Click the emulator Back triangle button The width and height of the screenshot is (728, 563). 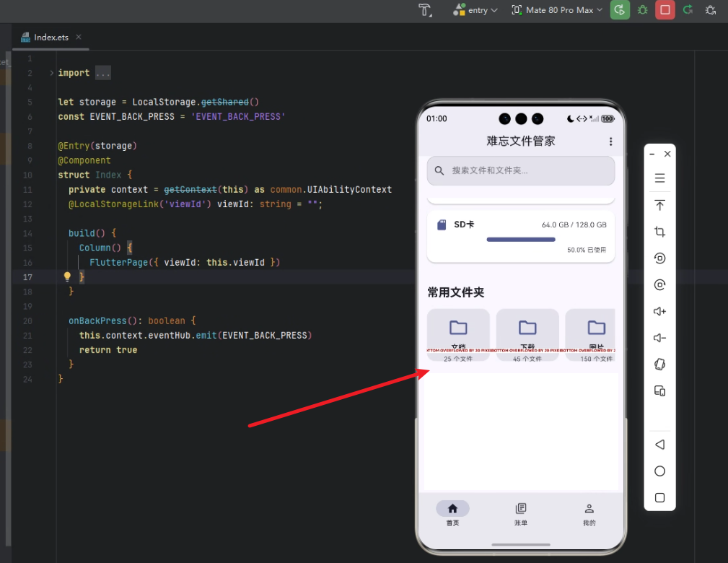pyautogui.click(x=659, y=445)
